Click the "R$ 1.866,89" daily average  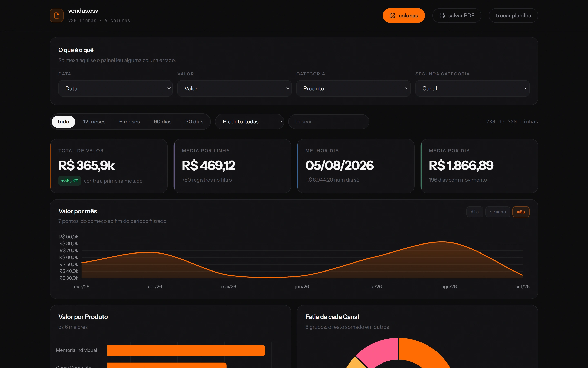pos(461,166)
